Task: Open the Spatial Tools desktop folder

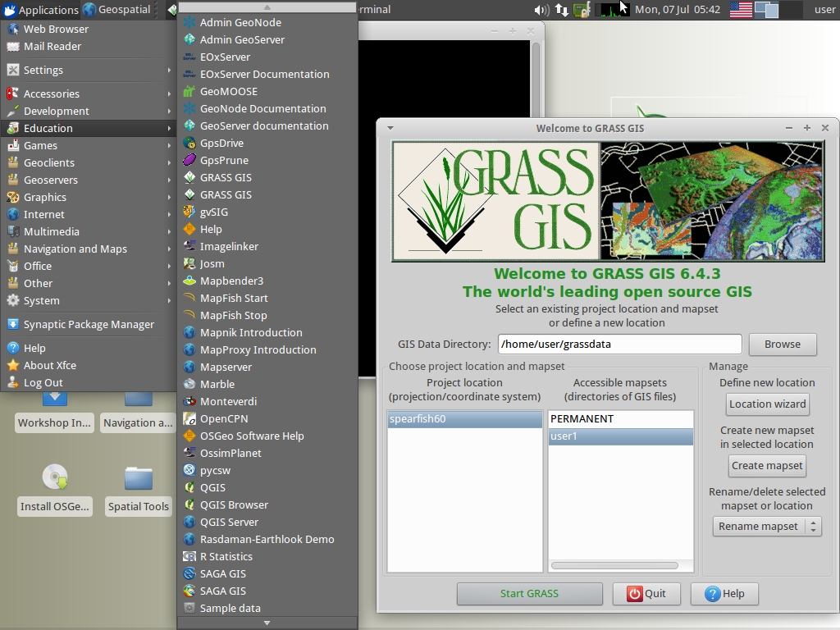Action: (138, 490)
